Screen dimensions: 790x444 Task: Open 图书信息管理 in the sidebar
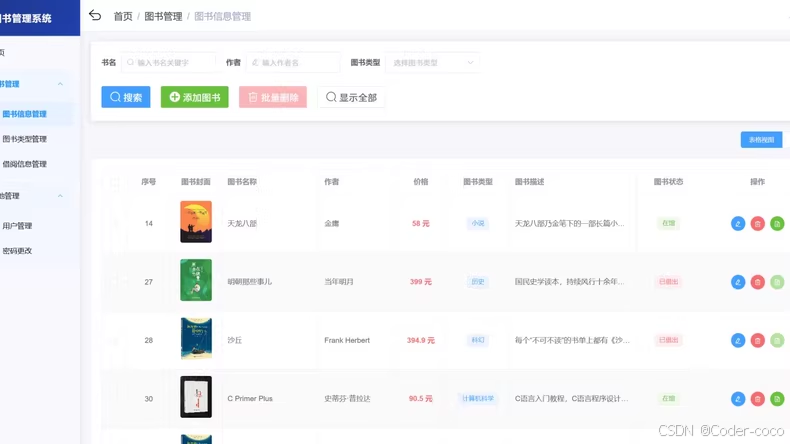(x=25, y=114)
